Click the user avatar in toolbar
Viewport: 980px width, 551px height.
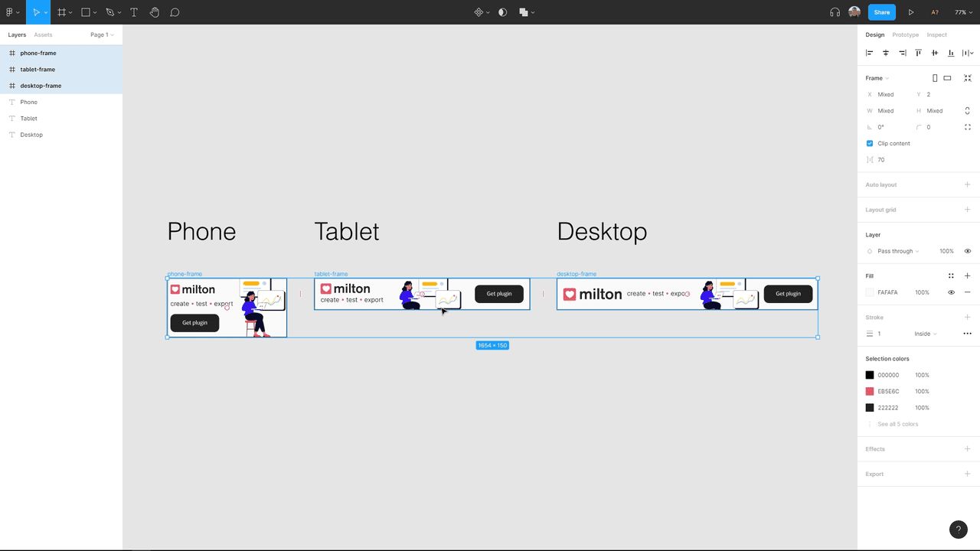(854, 12)
